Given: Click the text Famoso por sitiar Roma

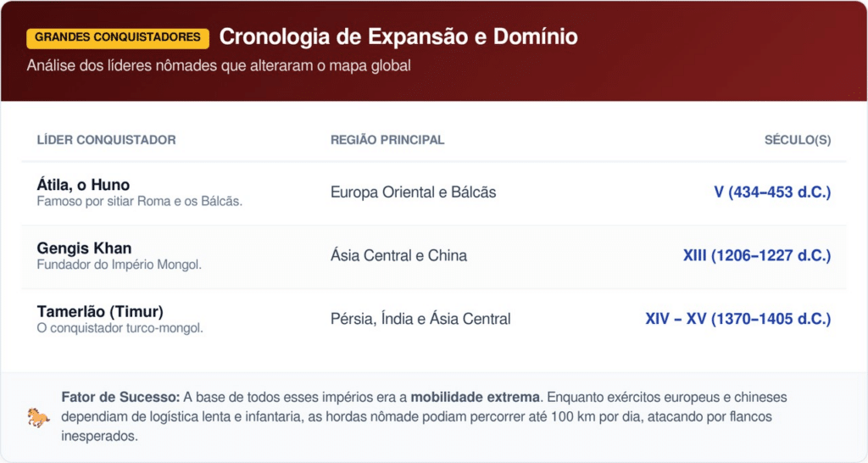Looking at the screenshot, I should [140, 202].
